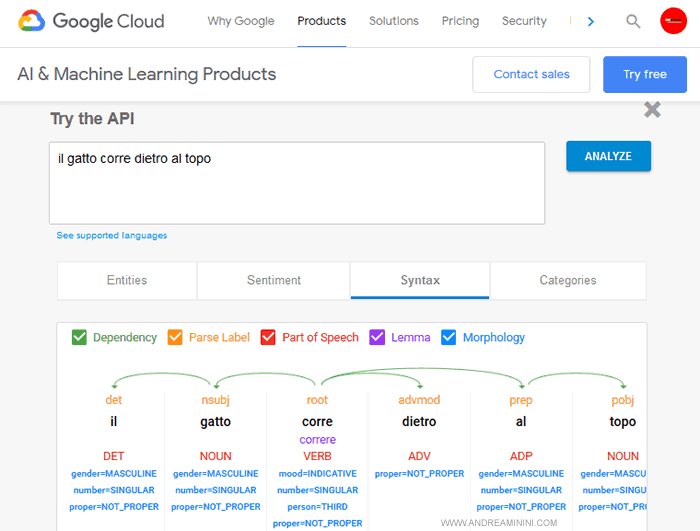
Task: Select the Categories tab
Action: click(x=568, y=281)
